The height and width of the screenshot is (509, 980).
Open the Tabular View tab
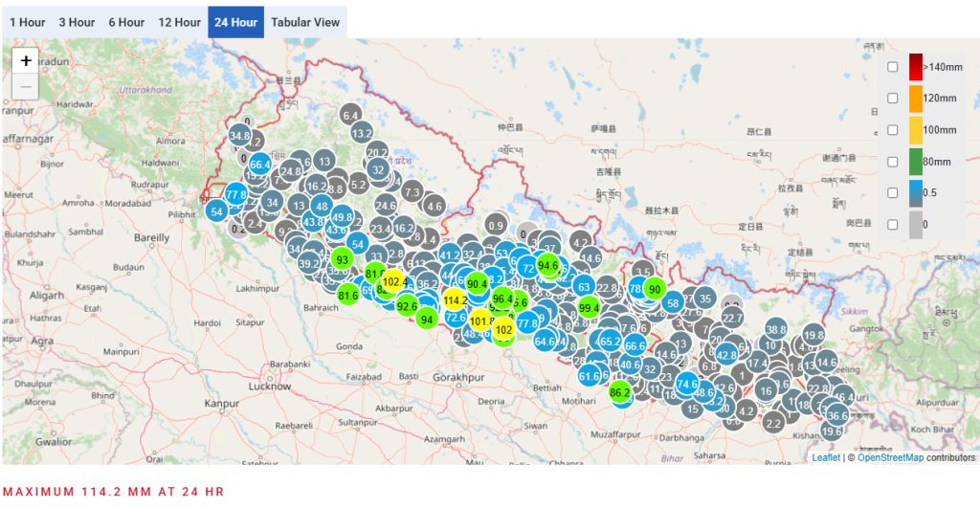pyautogui.click(x=305, y=22)
